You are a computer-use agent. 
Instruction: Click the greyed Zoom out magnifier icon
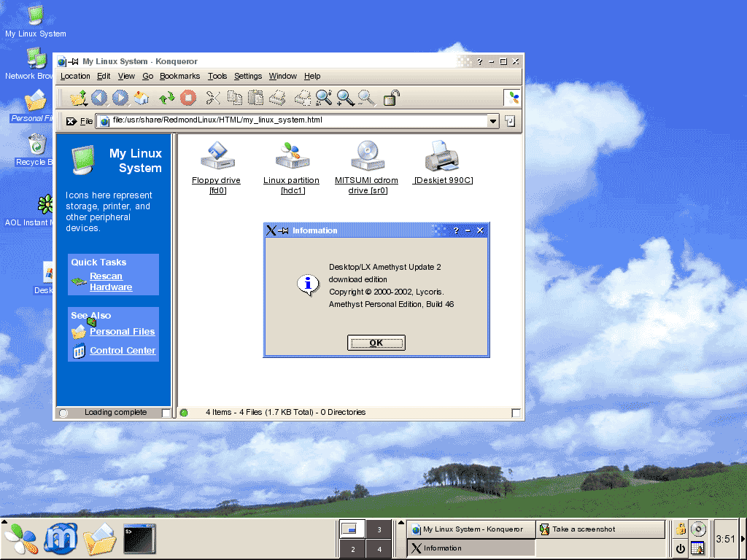(x=366, y=98)
